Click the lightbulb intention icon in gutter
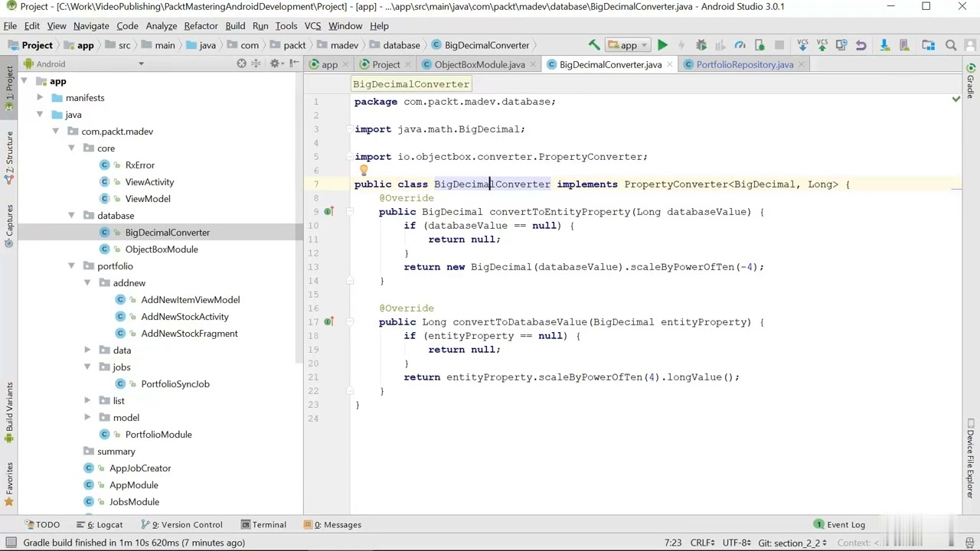980x551 pixels. coord(363,171)
